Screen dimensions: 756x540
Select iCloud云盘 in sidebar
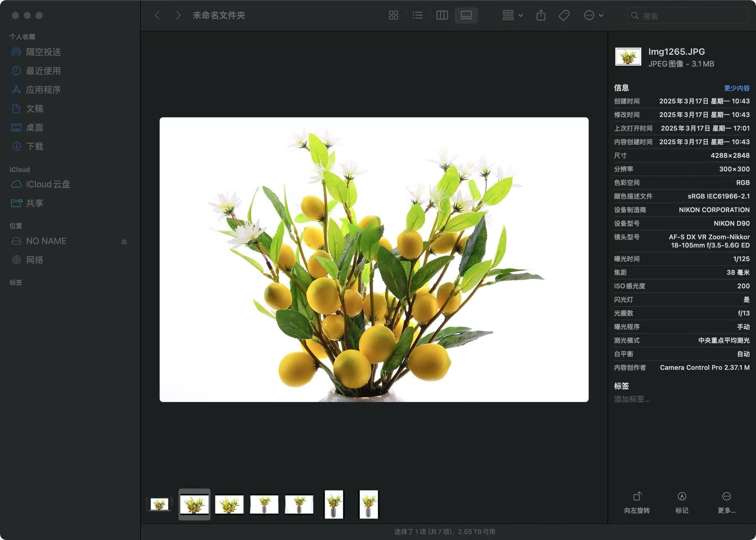pos(48,184)
